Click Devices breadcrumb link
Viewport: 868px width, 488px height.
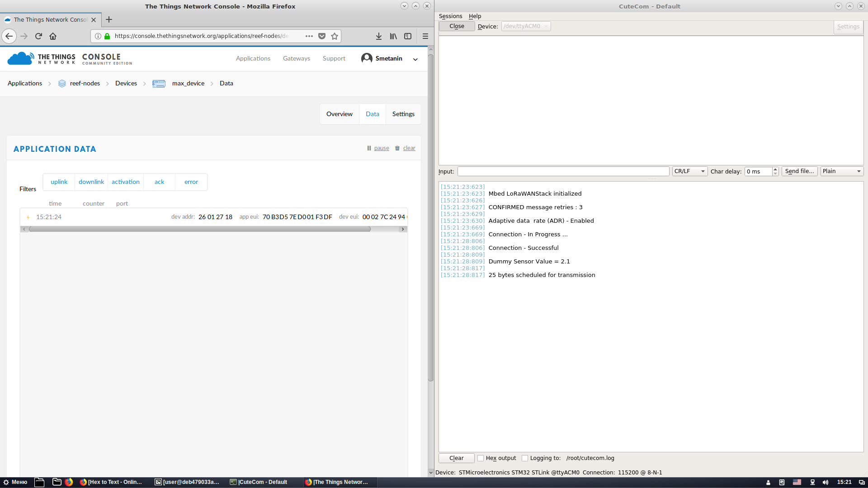(126, 84)
